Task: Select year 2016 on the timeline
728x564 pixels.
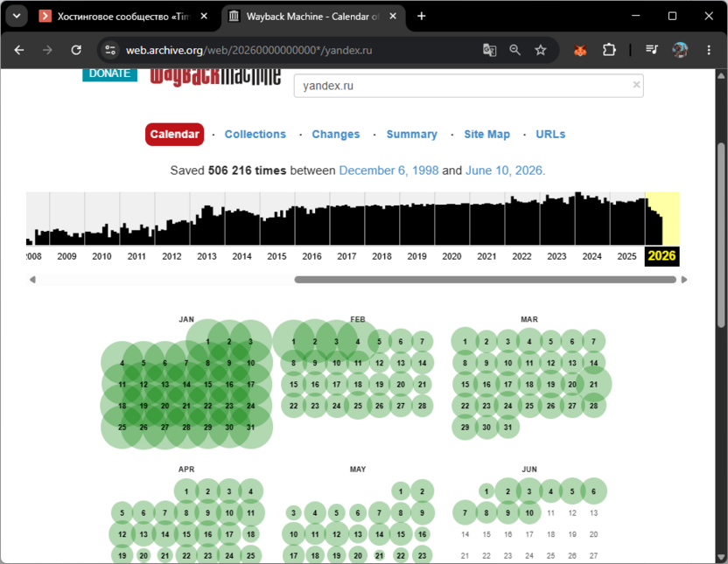Action: point(312,256)
